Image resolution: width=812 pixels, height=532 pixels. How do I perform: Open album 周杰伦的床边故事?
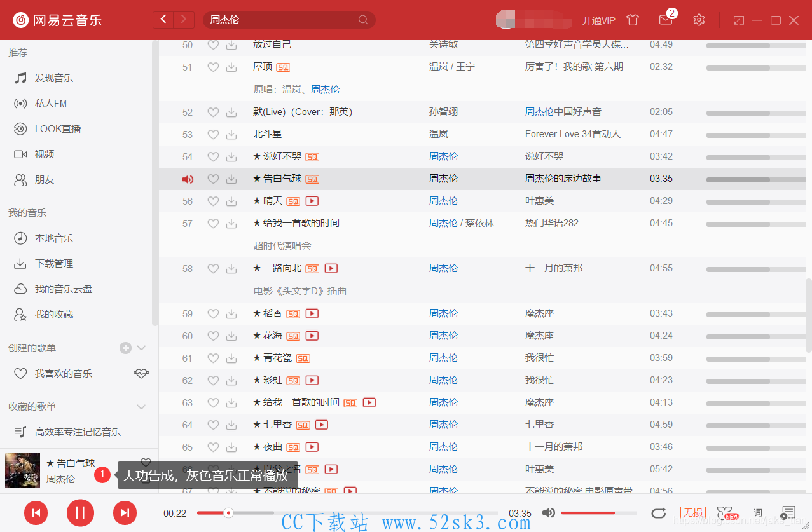click(563, 179)
